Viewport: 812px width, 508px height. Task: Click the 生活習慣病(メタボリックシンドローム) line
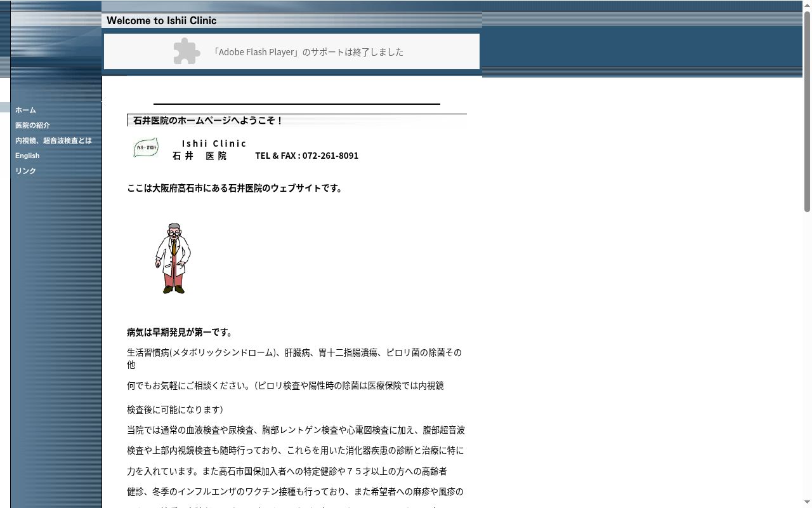(294, 358)
